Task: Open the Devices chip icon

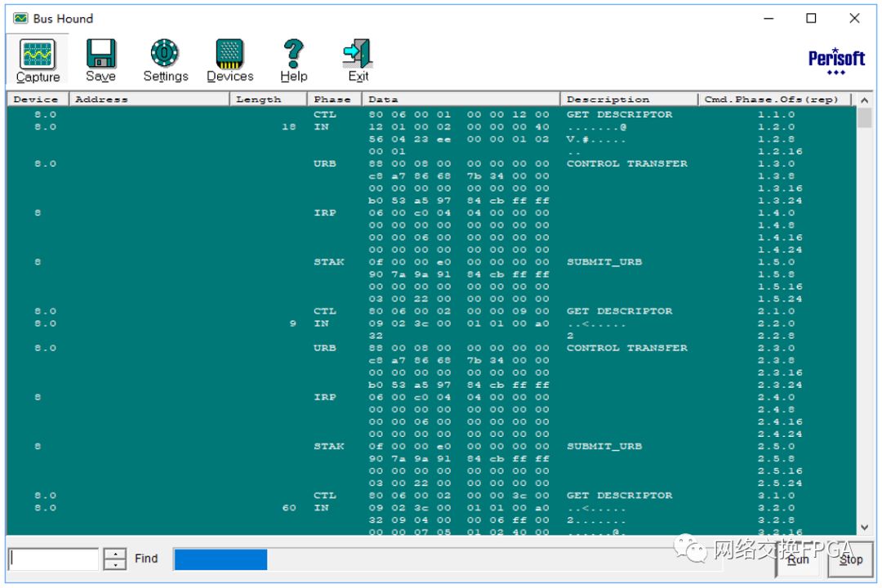Action: pos(229,54)
